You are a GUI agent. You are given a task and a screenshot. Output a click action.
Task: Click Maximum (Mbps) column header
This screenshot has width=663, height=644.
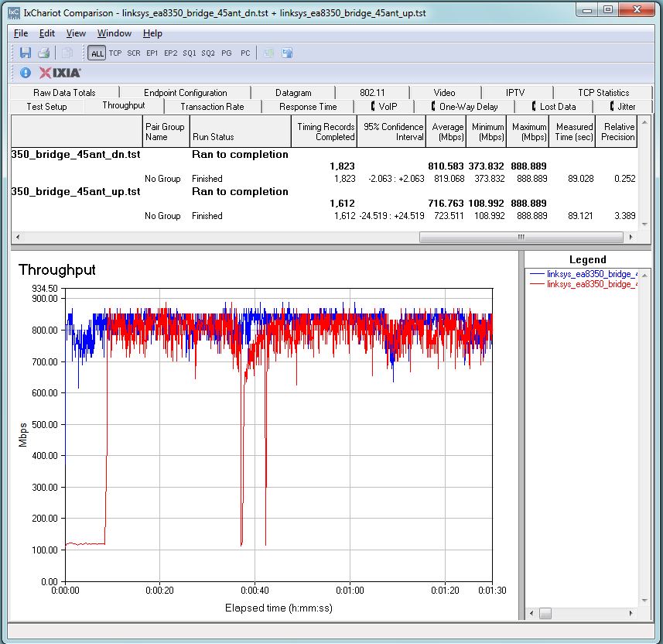[528, 132]
